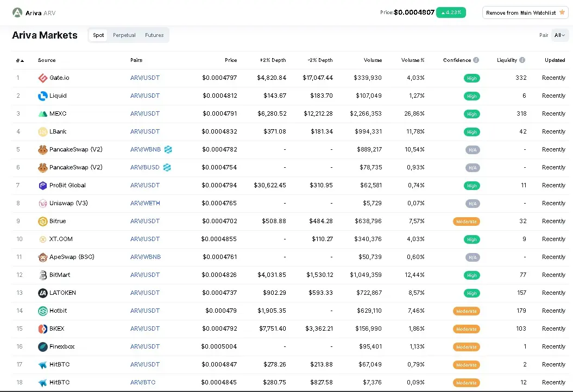Screen dimensions: 573x392
Task: Click the DEX chart icon beside ARV/WBNB PancakeSwap
Action: [x=168, y=149]
